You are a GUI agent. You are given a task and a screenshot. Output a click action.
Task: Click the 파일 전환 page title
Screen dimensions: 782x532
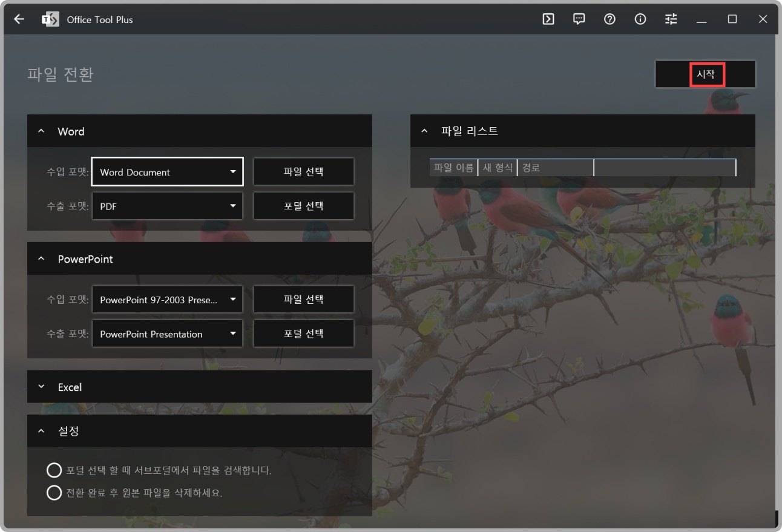coord(61,74)
